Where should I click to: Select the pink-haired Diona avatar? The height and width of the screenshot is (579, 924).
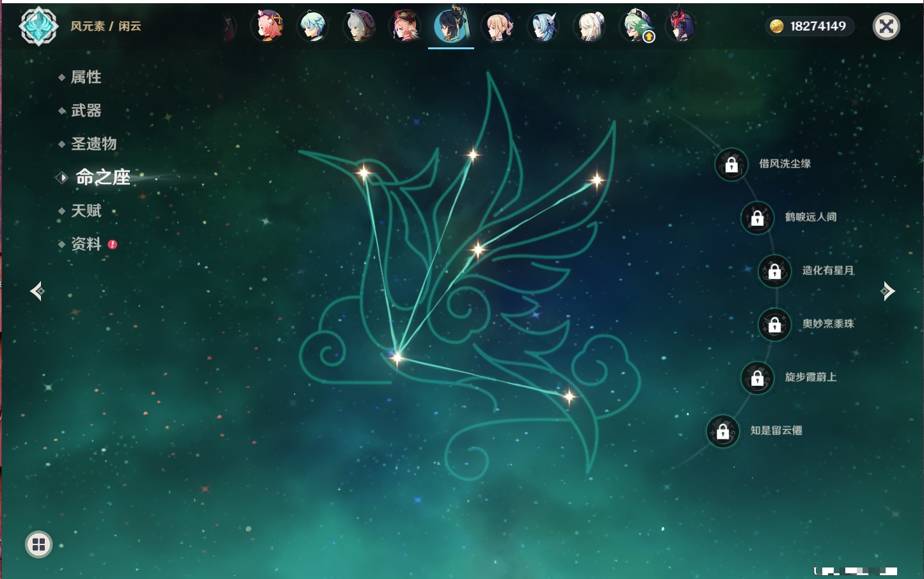(269, 26)
